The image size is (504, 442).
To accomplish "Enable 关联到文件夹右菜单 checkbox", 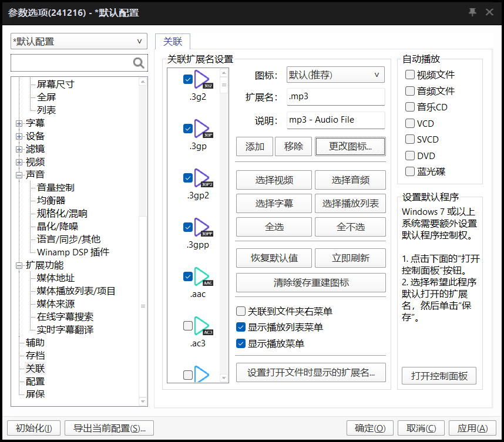I will [x=241, y=311].
